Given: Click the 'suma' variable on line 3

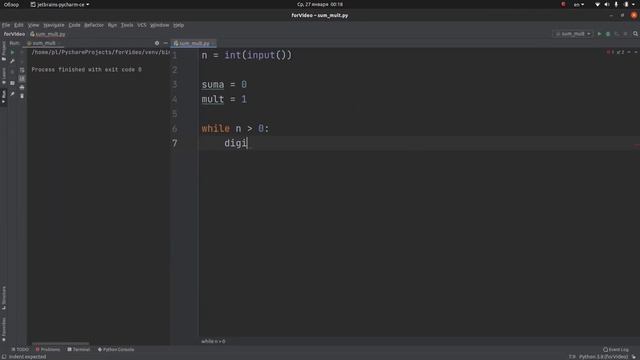Looking at the screenshot, I should pos(213,84).
